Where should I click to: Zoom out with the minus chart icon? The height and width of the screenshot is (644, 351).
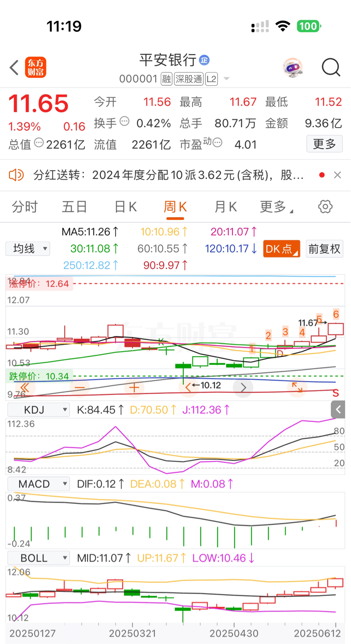click(x=79, y=388)
